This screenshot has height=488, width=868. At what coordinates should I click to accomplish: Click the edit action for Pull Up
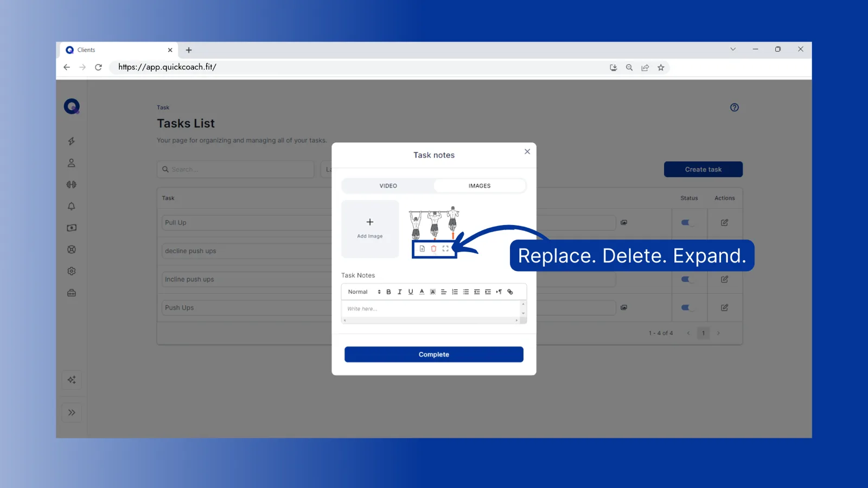pos(724,222)
